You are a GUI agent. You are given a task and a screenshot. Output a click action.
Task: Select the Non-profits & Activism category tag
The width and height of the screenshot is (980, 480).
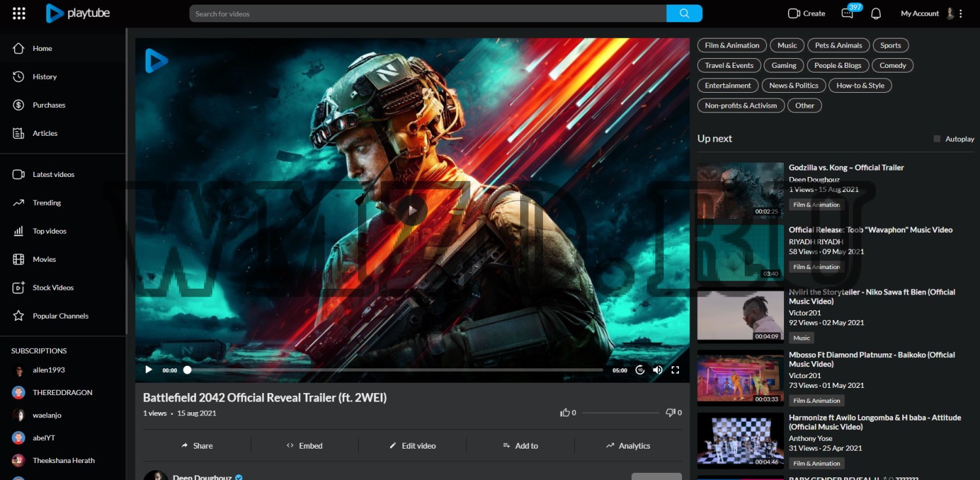pos(741,105)
